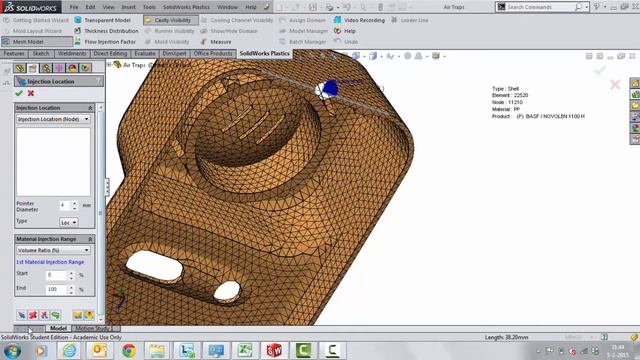Click the Pointer Diameter field
This screenshot has height=360, width=640.
tap(65, 206)
